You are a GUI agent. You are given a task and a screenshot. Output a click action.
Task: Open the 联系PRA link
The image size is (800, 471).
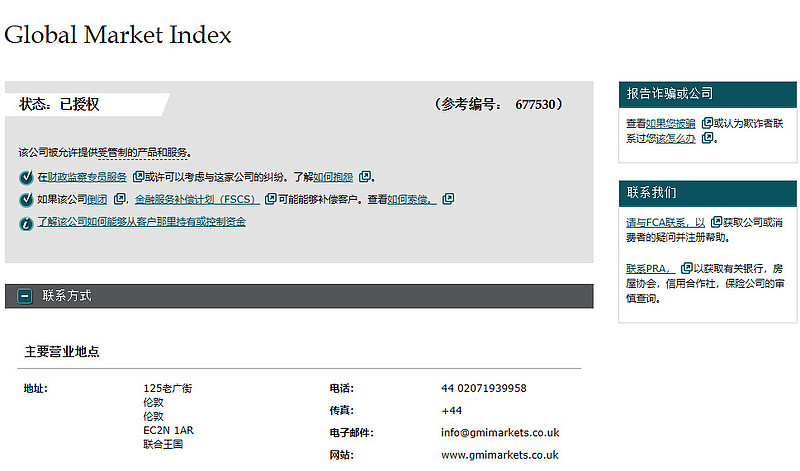[651, 268]
